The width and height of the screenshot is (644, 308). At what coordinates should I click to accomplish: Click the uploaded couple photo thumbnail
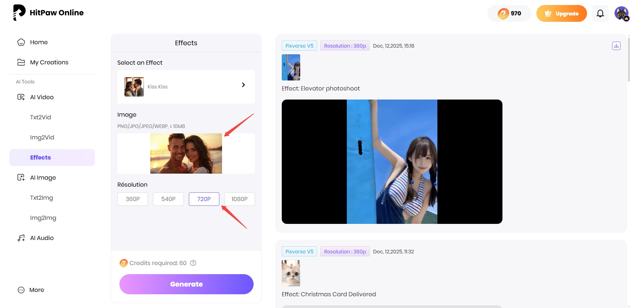pos(186,153)
